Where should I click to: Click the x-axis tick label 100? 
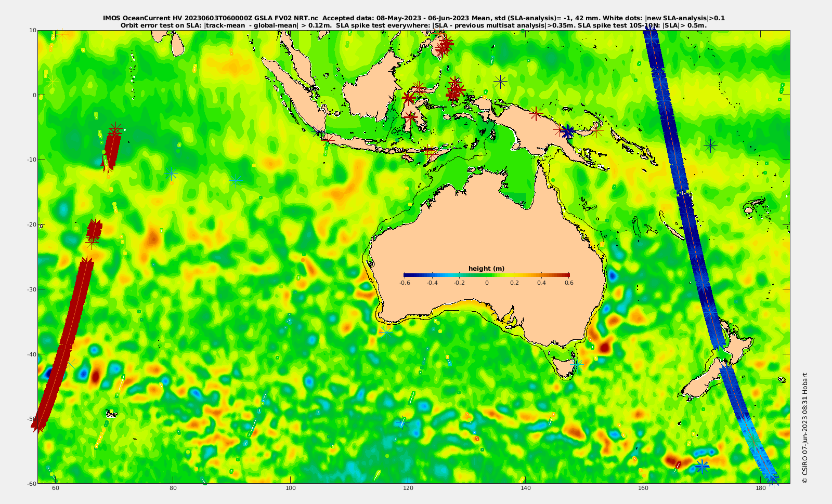(291, 488)
